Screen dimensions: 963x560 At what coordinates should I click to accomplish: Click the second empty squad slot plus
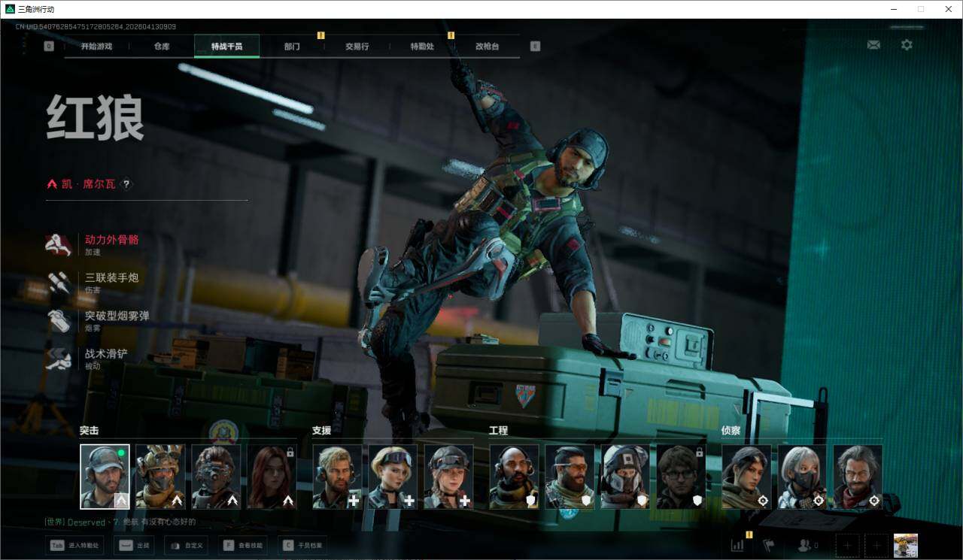[x=876, y=546]
